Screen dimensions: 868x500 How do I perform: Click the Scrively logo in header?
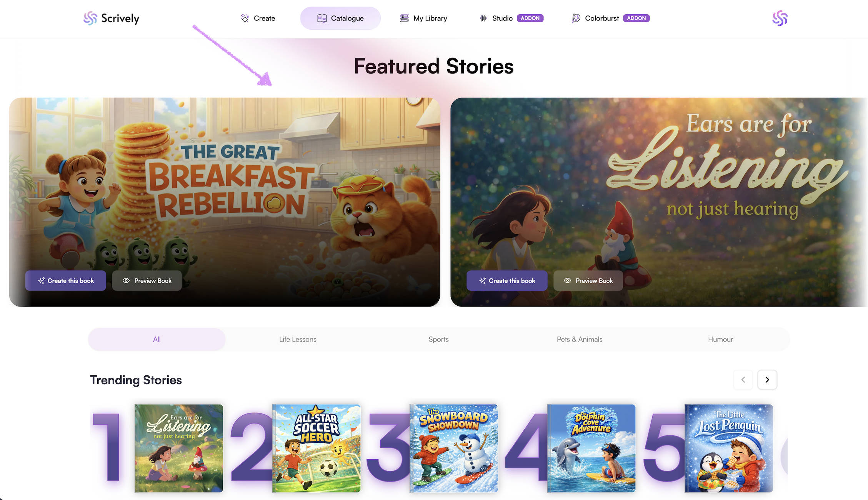[111, 18]
